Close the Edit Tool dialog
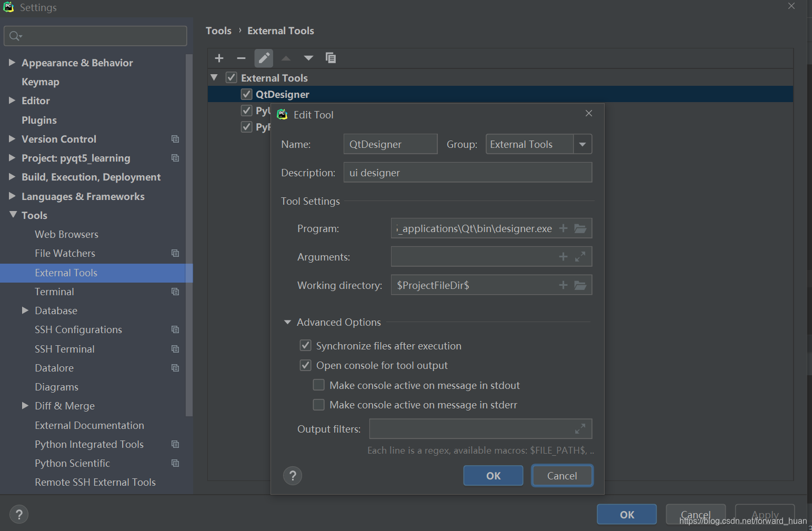812x531 pixels. coord(589,113)
